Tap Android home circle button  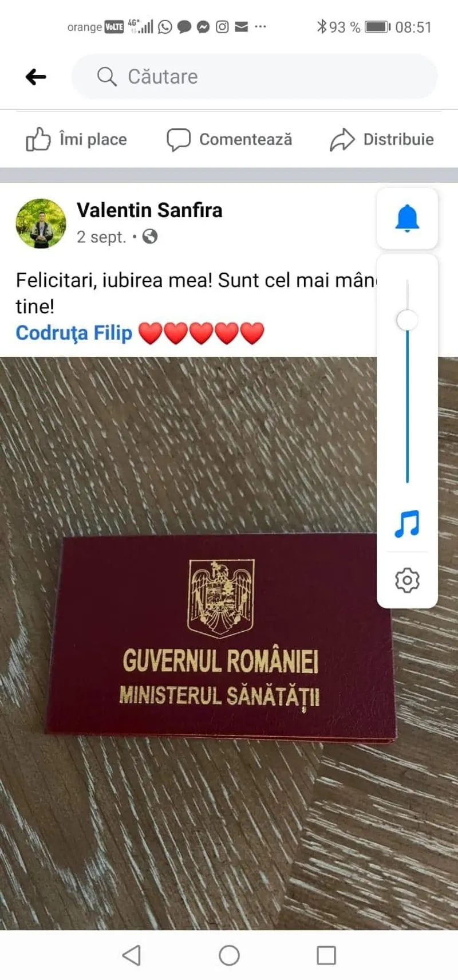(x=229, y=955)
